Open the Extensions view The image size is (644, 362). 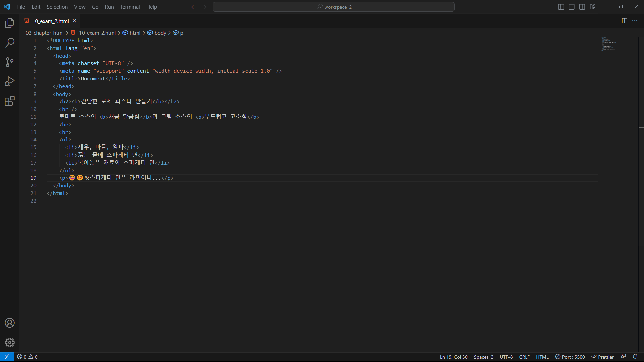10,101
